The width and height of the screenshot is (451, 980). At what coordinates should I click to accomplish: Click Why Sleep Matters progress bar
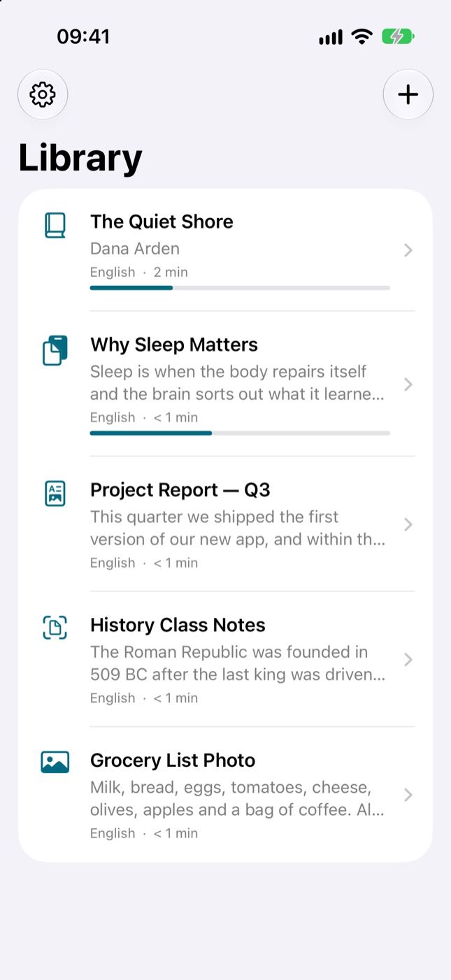pos(240,433)
